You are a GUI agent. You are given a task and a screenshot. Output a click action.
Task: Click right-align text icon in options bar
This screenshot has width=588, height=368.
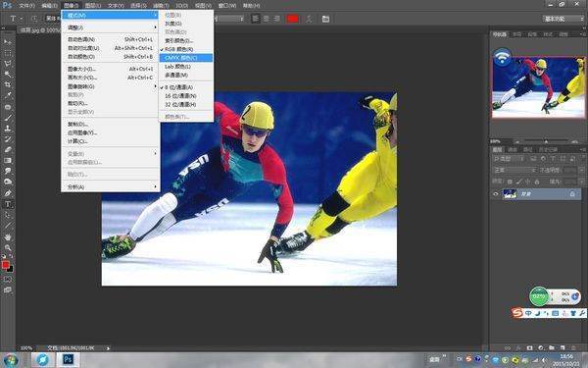(276, 19)
